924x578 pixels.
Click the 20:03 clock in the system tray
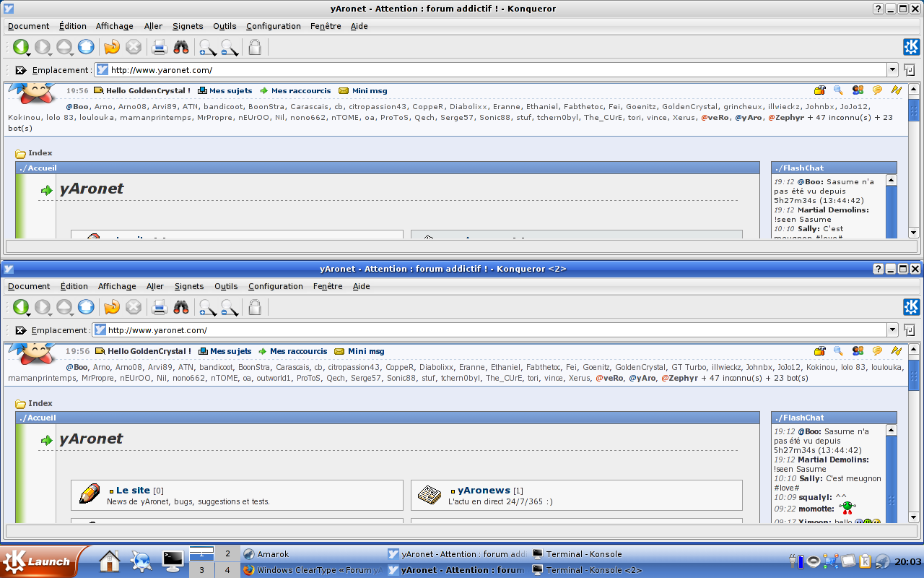click(908, 561)
